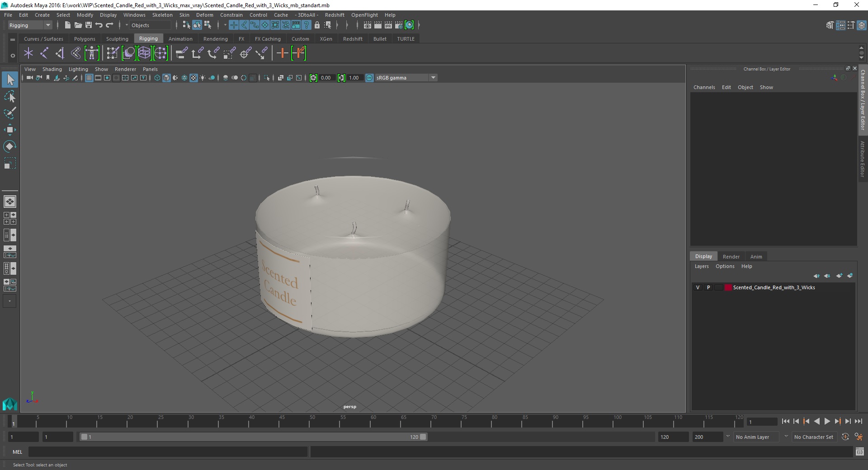The width and height of the screenshot is (868, 470).
Task: Open the Render layer tab
Action: pyautogui.click(x=731, y=256)
